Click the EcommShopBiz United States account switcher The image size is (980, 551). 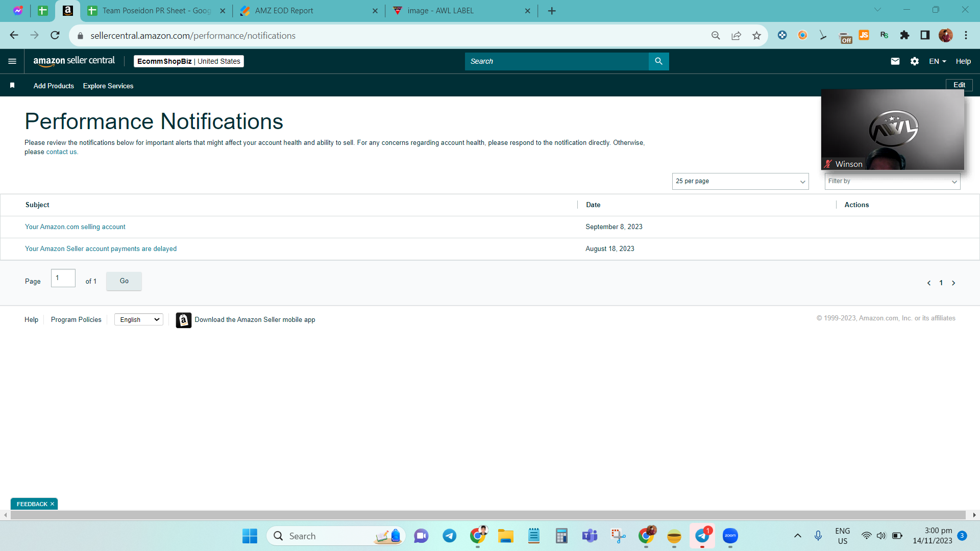[x=189, y=61]
